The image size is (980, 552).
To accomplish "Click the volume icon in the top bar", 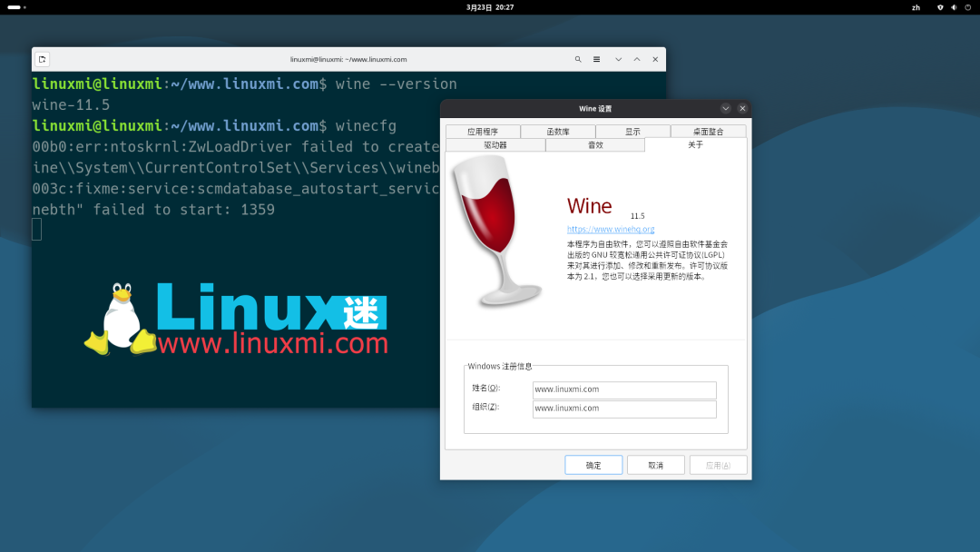I will (953, 7).
